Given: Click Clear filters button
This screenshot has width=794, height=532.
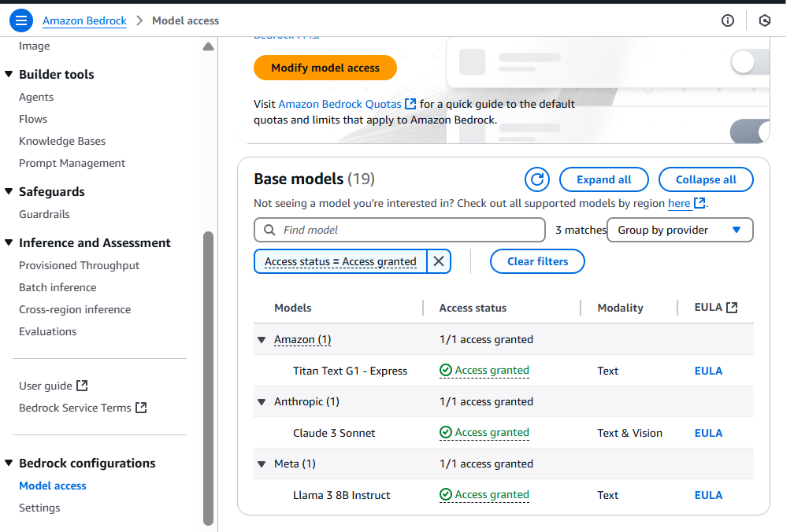Looking at the screenshot, I should click(537, 261).
